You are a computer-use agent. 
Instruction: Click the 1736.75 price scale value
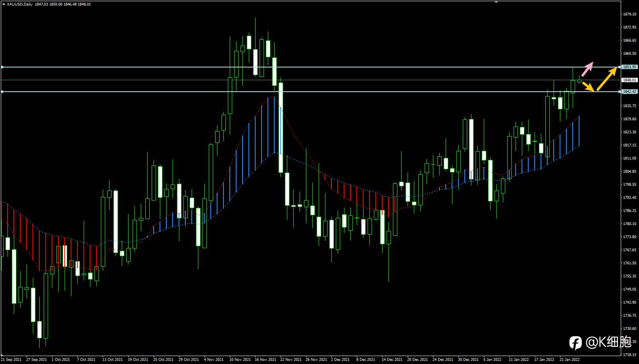630,316
